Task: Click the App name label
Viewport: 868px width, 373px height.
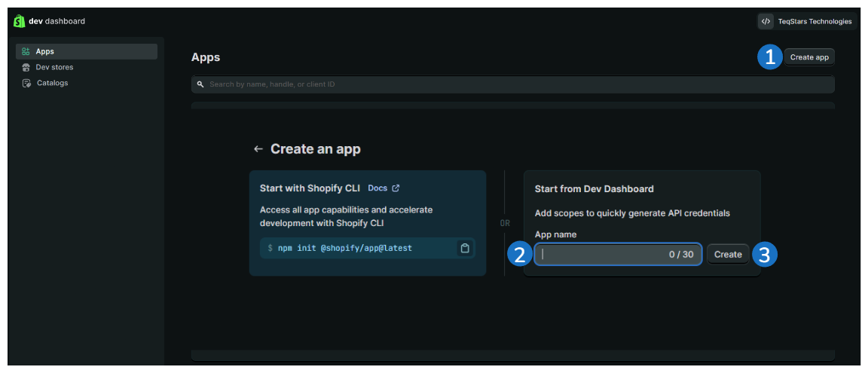Action: 556,234
